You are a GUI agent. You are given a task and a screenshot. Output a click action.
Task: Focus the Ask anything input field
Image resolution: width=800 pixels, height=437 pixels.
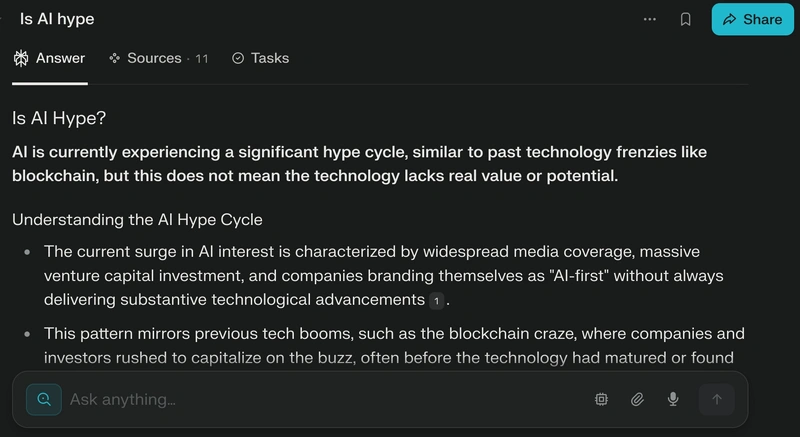click(327, 399)
